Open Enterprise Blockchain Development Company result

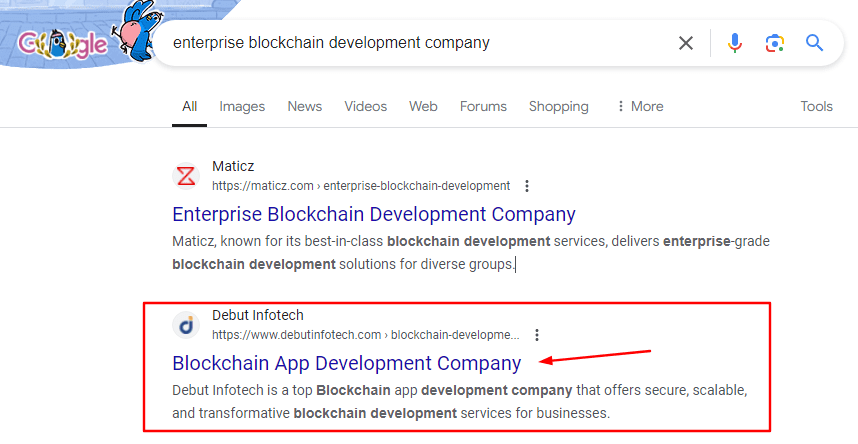[374, 214]
